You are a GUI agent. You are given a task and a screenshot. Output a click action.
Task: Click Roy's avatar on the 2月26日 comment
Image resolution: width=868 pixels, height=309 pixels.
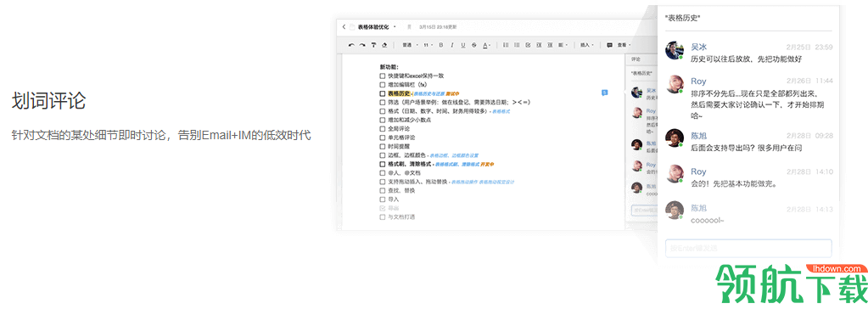tap(675, 84)
